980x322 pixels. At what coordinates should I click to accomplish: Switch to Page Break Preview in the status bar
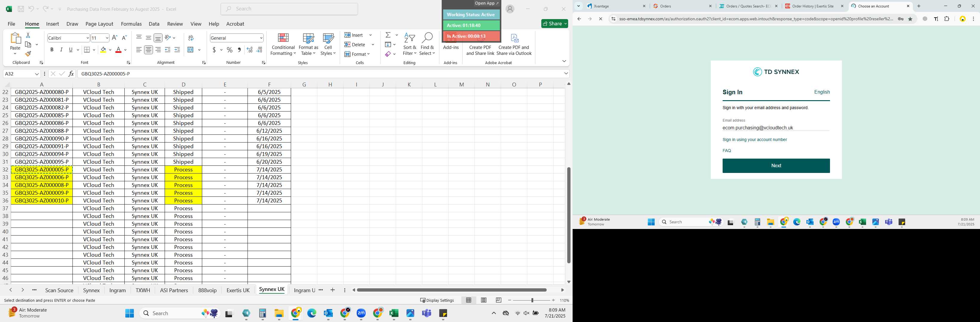[x=498, y=300]
